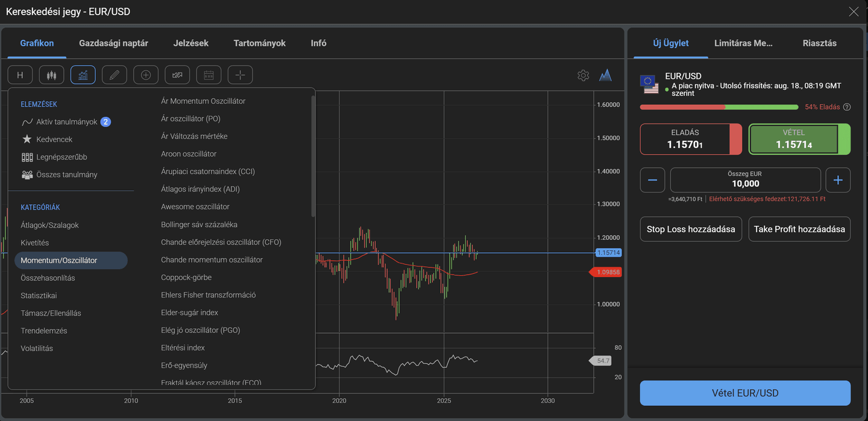
Task: Open the Infó tab
Action: [318, 43]
